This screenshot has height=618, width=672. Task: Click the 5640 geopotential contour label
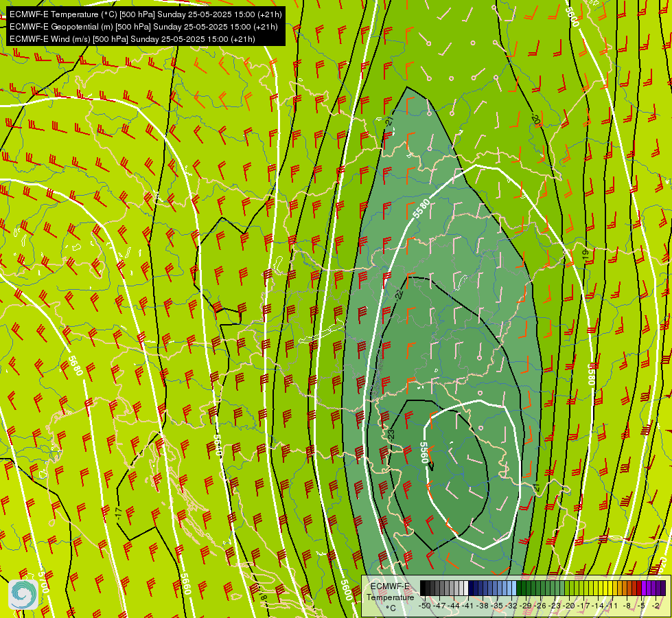(218, 446)
